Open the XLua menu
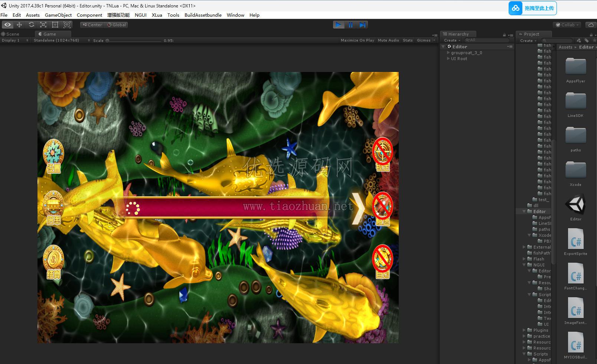Viewport: 597px width, 364px height. point(157,15)
